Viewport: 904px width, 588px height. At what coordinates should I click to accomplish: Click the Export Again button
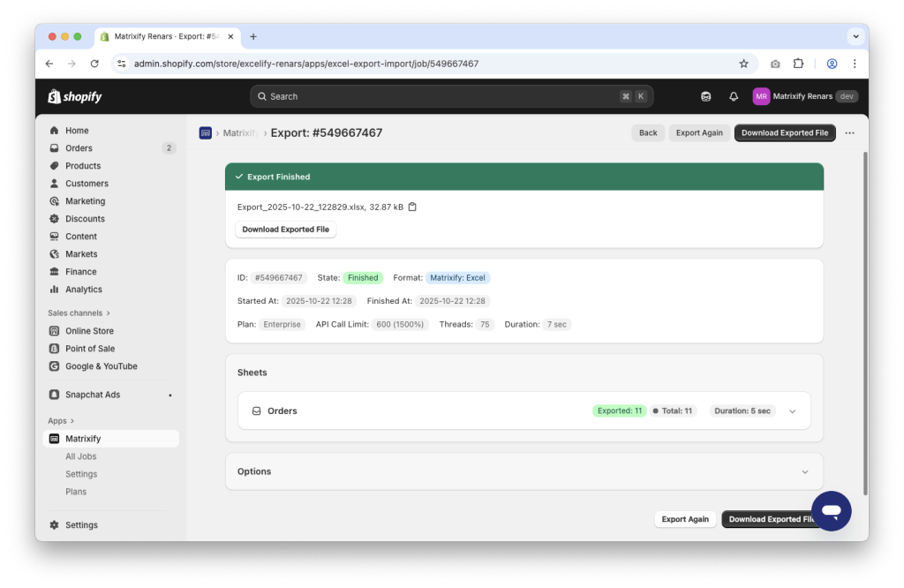coord(699,132)
